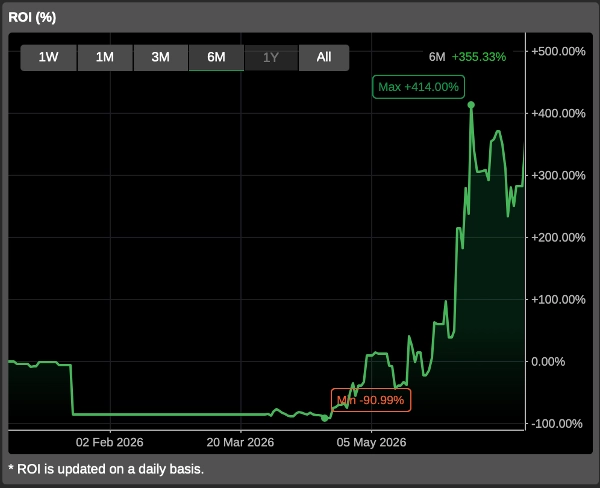This screenshot has width=600, height=488.
Task: Click the disabled 1Y range tab
Action: (x=271, y=57)
